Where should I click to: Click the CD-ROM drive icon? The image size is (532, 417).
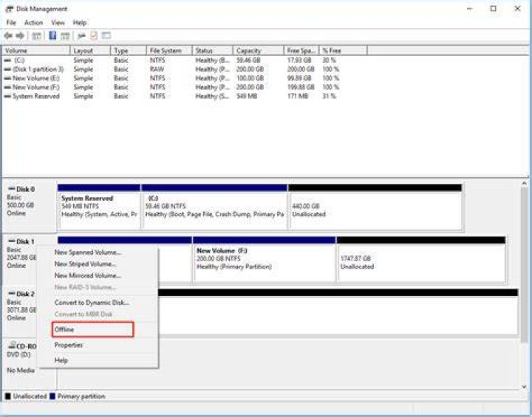point(12,345)
